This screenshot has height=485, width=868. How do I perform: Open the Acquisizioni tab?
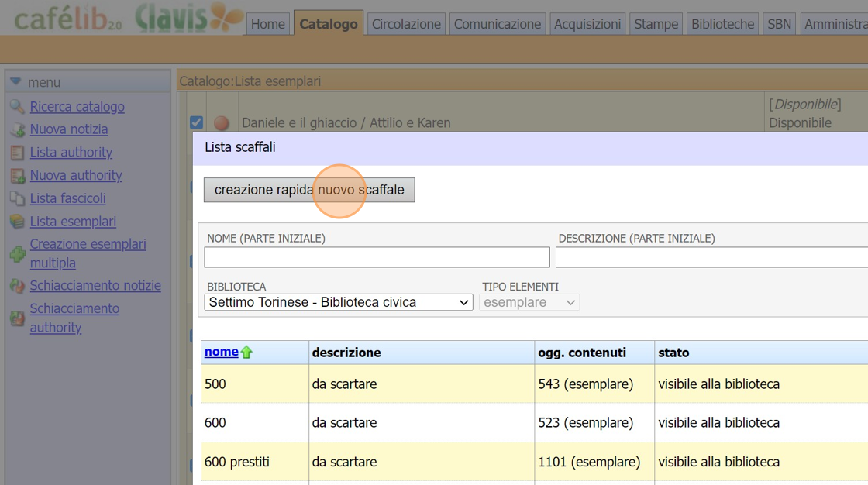point(587,24)
